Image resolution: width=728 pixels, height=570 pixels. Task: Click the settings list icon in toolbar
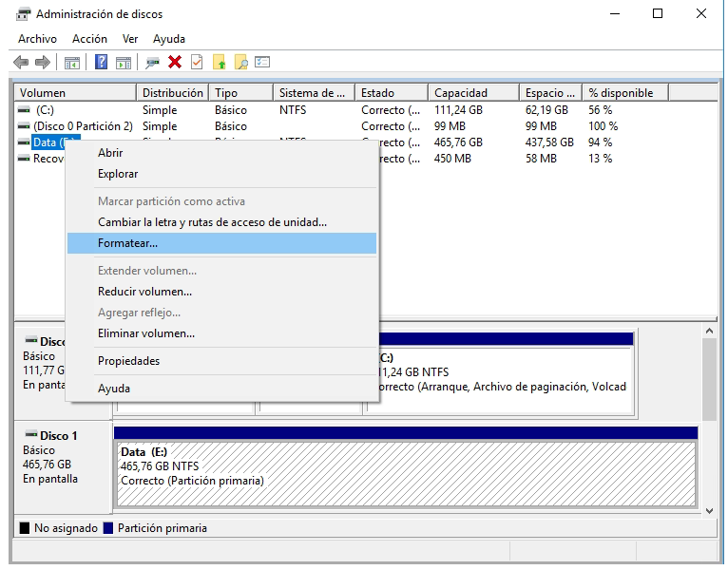263,63
